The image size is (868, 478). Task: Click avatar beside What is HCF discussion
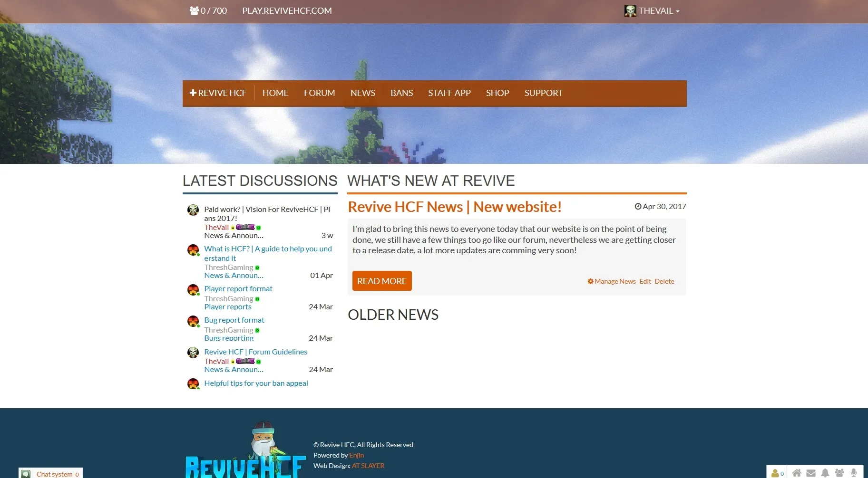click(x=193, y=250)
